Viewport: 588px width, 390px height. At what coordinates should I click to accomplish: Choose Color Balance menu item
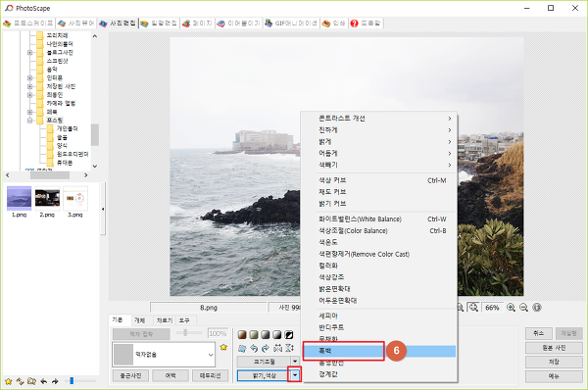click(x=379, y=230)
